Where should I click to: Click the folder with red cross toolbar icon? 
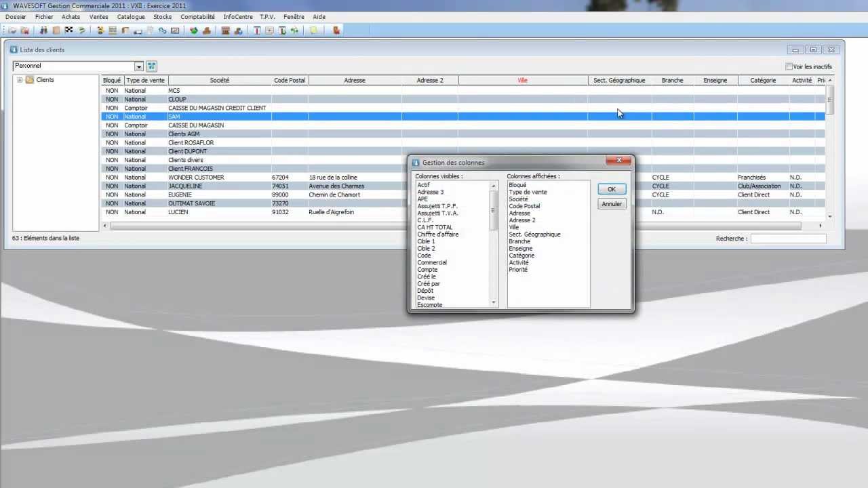click(x=25, y=30)
